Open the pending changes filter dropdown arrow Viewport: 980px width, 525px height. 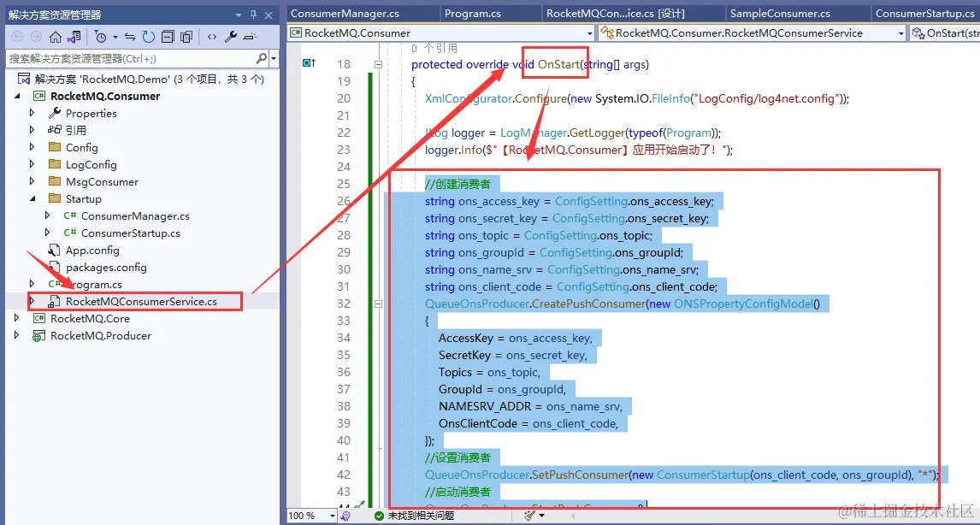pos(115,38)
